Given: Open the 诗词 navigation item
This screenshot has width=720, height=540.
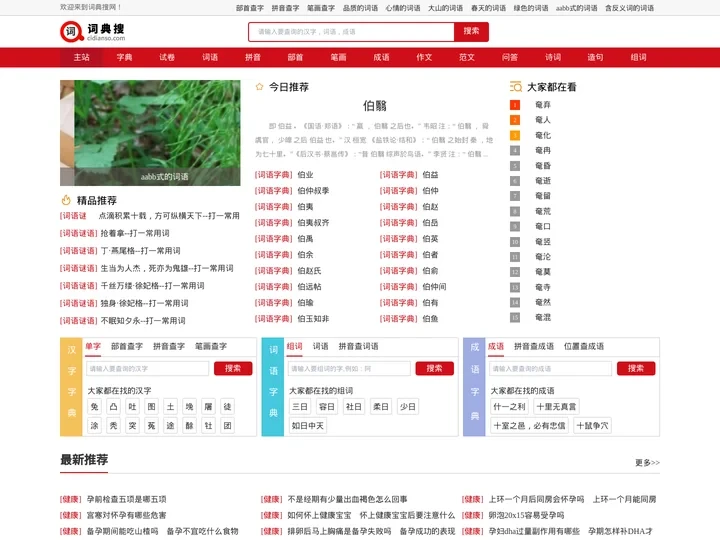Looking at the screenshot, I should 552,57.
